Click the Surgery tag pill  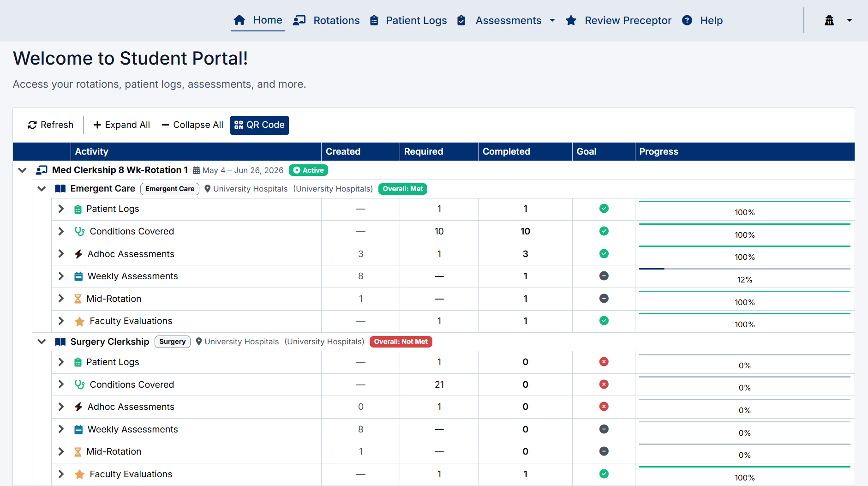pos(172,342)
